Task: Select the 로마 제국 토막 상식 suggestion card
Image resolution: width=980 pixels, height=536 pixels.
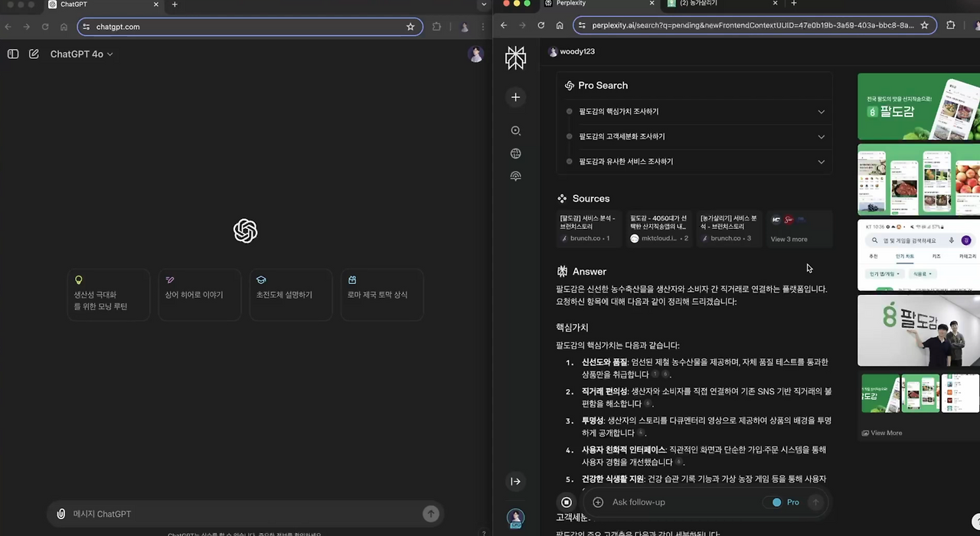Action: (381, 295)
